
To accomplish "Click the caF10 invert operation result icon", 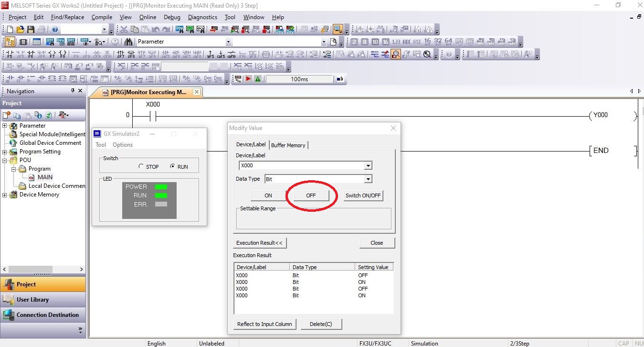I will [x=232, y=54].
